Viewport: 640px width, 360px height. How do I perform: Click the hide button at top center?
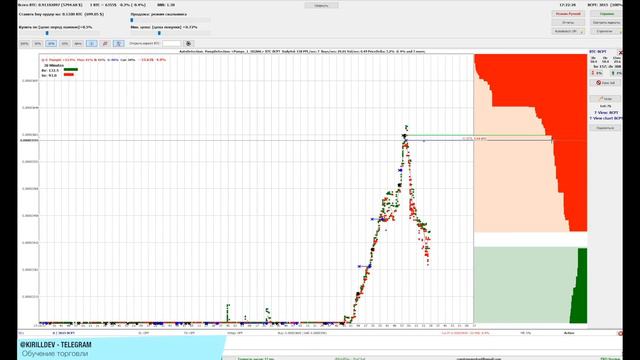321,6
